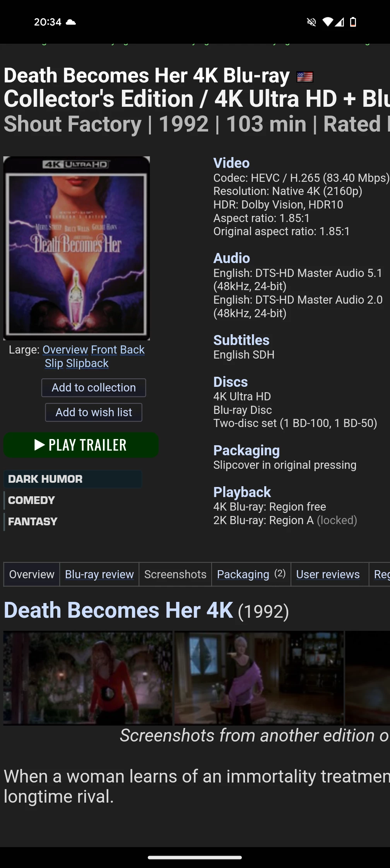The height and width of the screenshot is (868, 390).
Task: Tap the battery status icon
Action: click(353, 22)
